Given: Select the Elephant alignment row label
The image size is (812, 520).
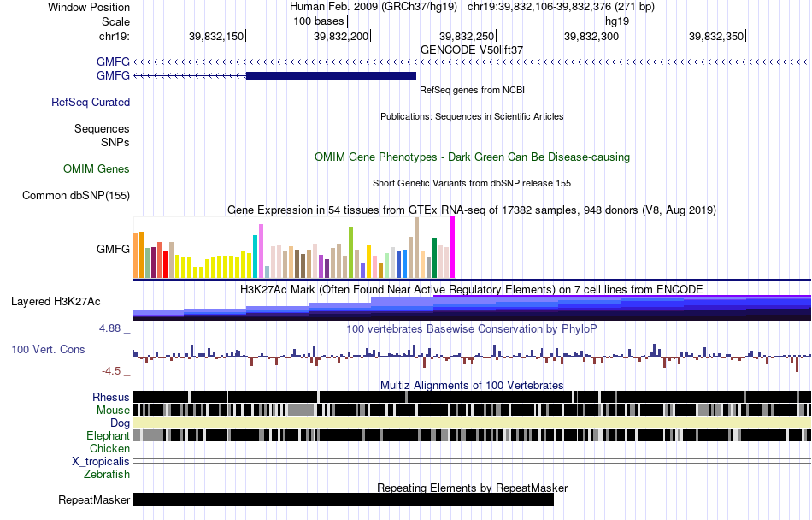Looking at the screenshot, I should tap(108, 436).
